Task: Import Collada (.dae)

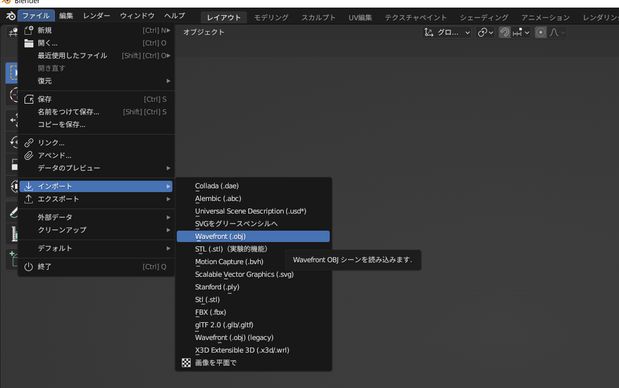Action: (x=253, y=186)
